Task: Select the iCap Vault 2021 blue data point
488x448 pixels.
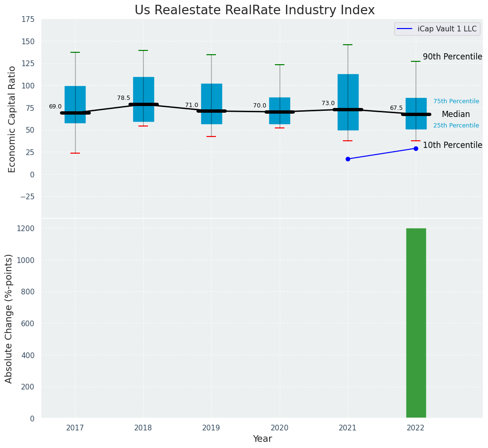Action: 348,159
